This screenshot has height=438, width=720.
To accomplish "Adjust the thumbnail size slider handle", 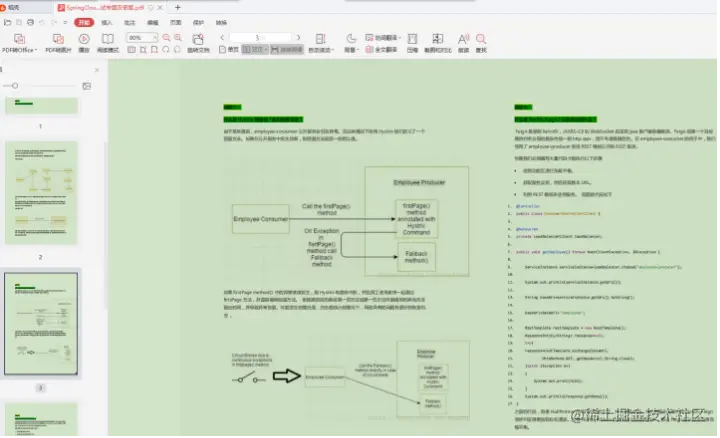I will pos(15,86).
